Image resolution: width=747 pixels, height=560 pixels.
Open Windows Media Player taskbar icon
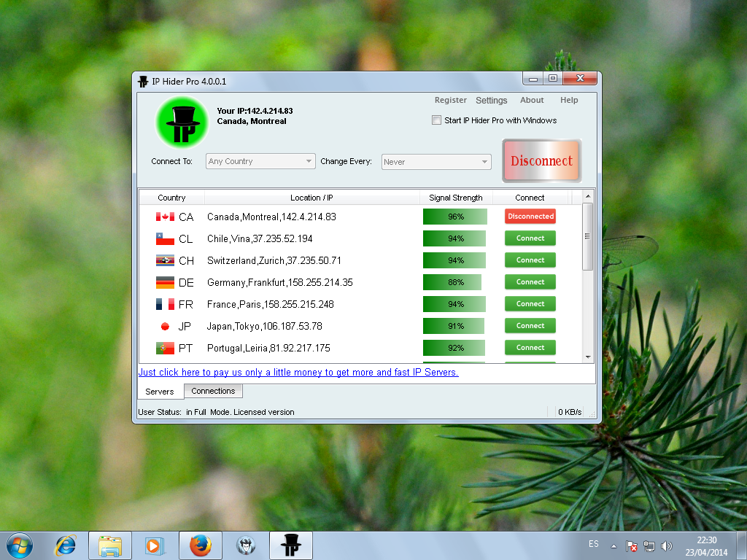(153, 545)
